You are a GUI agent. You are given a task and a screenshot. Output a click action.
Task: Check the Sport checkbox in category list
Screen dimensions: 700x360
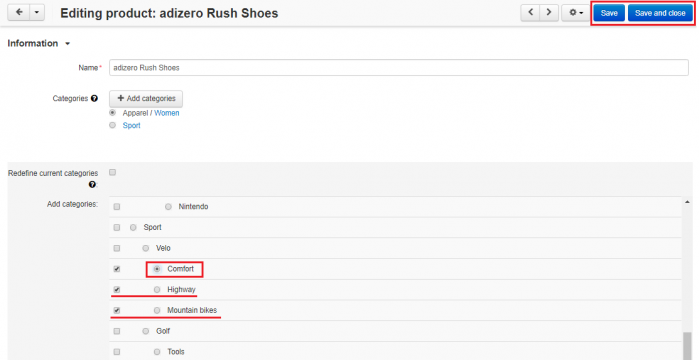(x=117, y=227)
